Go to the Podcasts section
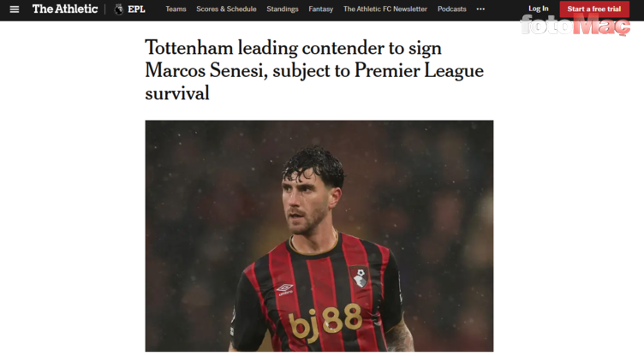 pos(452,9)
